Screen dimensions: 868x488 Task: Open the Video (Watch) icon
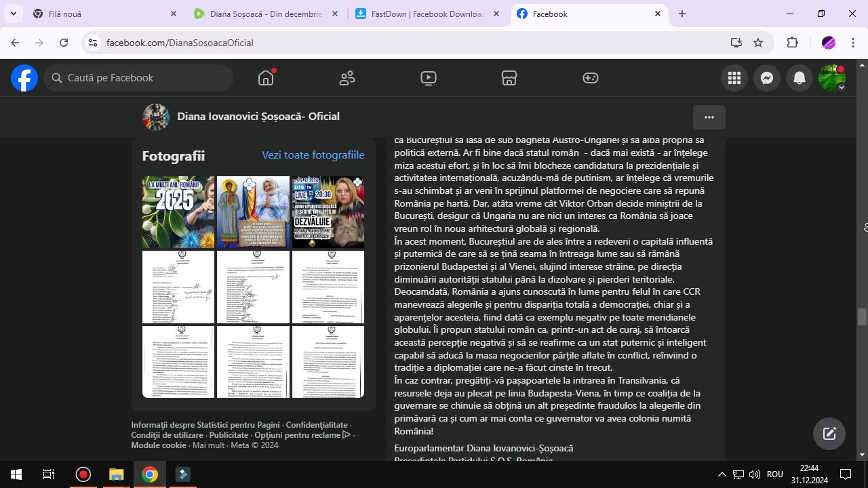pyautogui.click(x=429, y=78)
